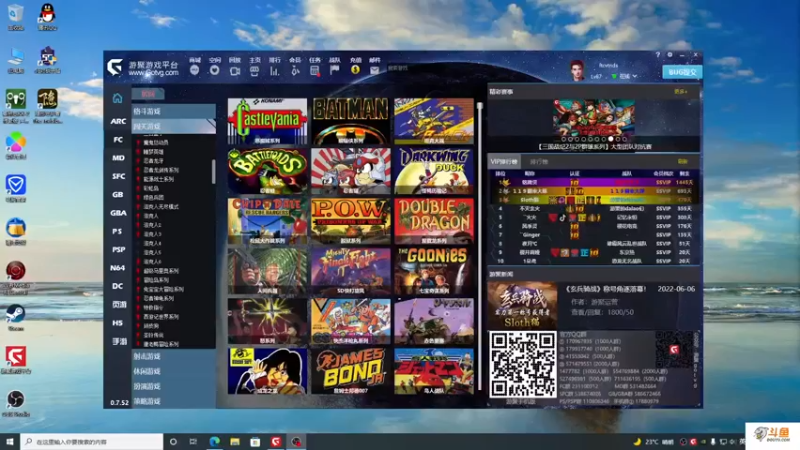Open The Goonies game thumbnail
The image size is (800, 450).
[x=434, y=271]
